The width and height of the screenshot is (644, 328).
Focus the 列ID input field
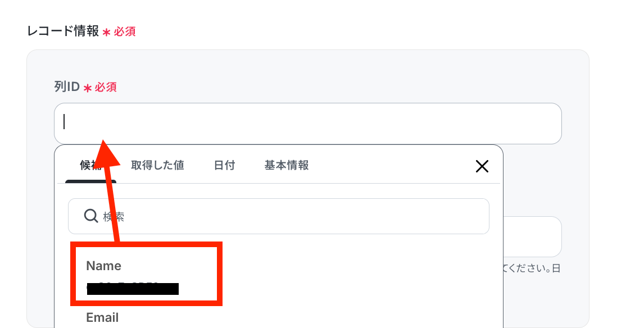[x=307, y=124]
